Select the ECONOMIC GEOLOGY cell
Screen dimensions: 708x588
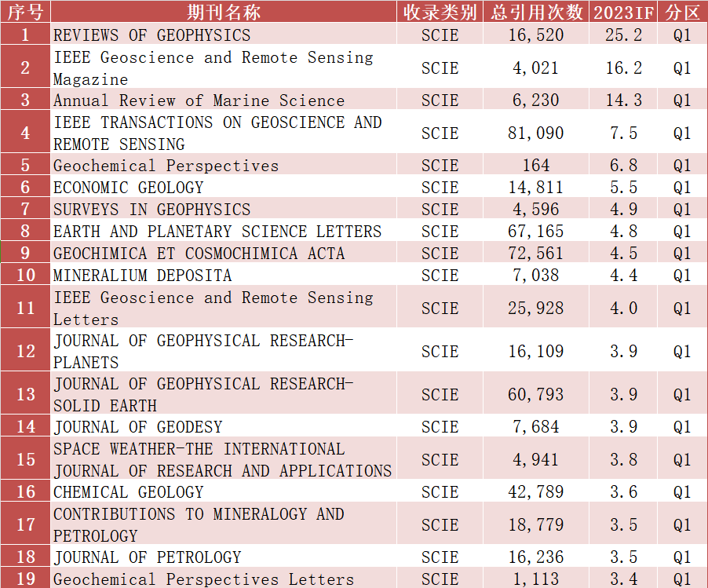click(224, 187)
